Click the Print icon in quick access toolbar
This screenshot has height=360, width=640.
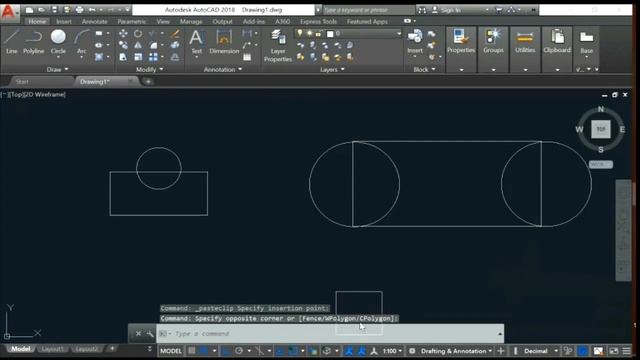coord(80,10)
